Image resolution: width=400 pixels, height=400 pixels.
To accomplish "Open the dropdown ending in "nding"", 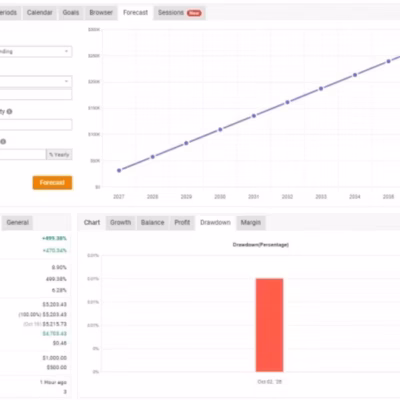I will click(x=35, y=51).
